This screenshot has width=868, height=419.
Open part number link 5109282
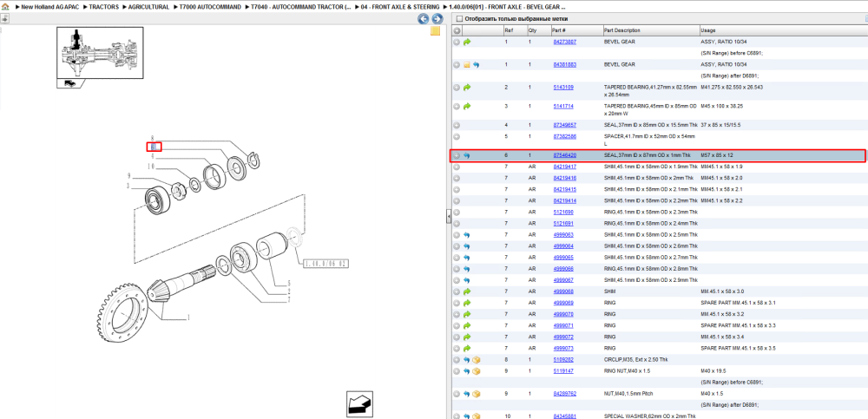(x=563, y=360)
